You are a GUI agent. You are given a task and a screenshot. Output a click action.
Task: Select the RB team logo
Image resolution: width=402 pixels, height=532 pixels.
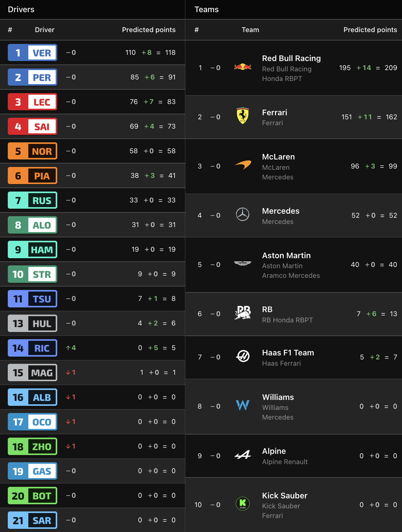[243, 313]
